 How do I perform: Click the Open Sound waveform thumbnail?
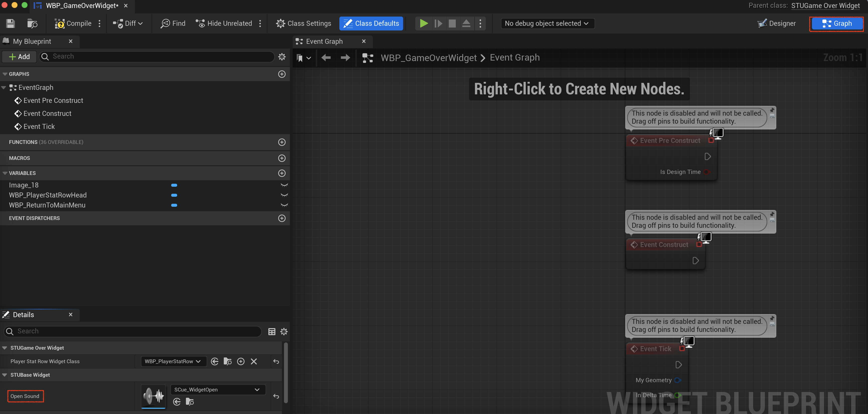tap(154, 396)
